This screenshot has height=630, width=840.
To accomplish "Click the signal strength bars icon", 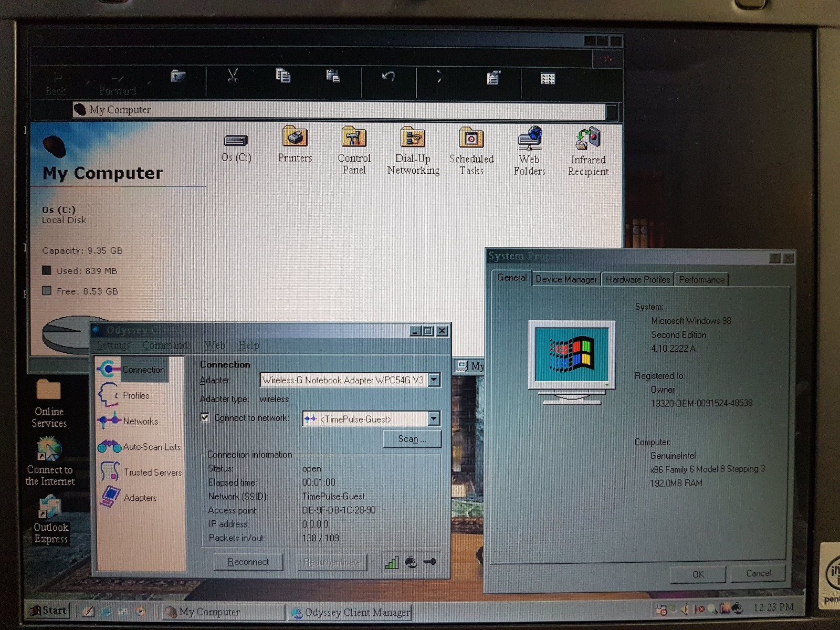I will (392, 562).
